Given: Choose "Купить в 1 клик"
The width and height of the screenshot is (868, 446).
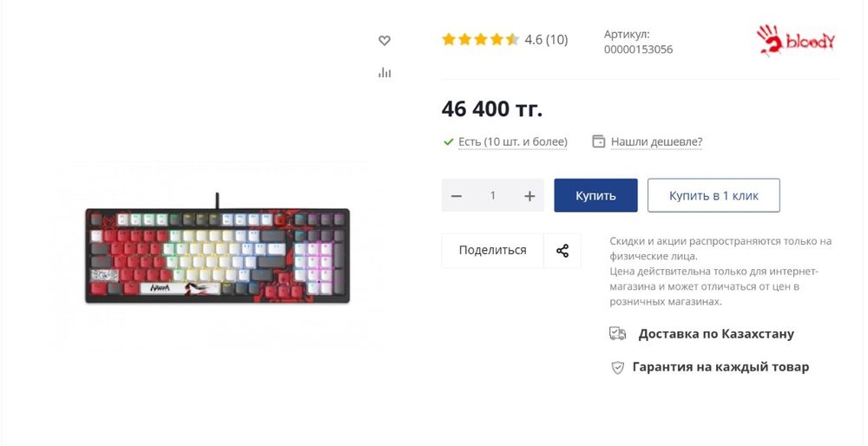Looking at the screenshot, I should (713, 196).
